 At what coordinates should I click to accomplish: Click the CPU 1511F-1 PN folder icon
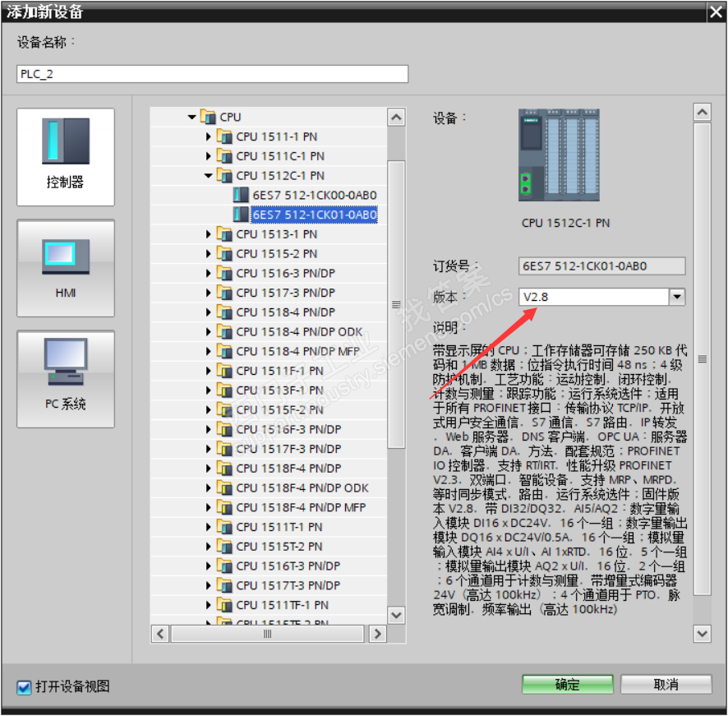[224, 370]
